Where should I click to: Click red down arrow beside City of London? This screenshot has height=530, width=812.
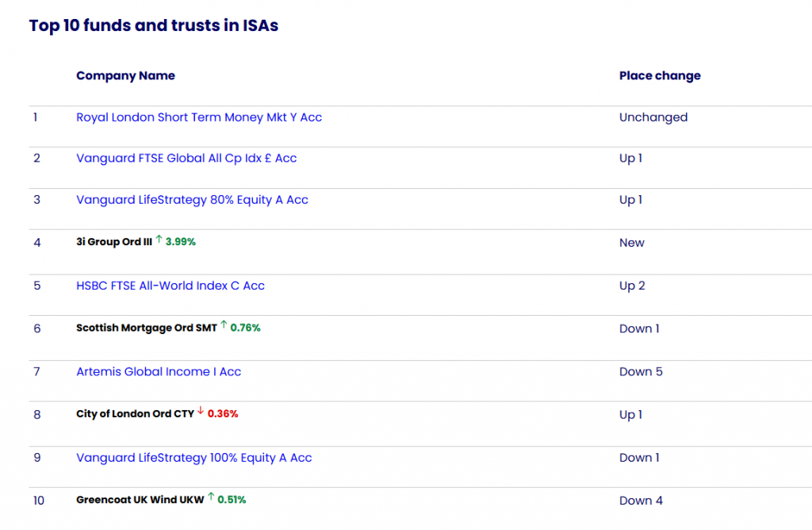click(201, 412)
